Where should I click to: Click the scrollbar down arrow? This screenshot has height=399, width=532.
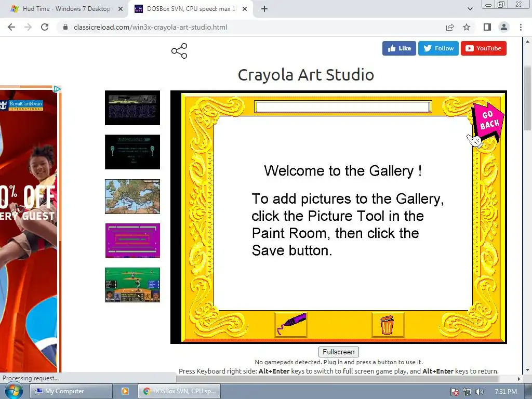pos(528,370)
